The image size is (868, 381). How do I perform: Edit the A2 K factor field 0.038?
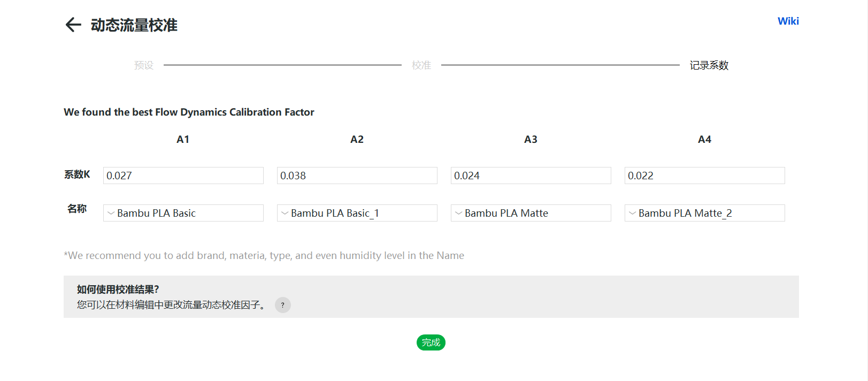point(357,176)
